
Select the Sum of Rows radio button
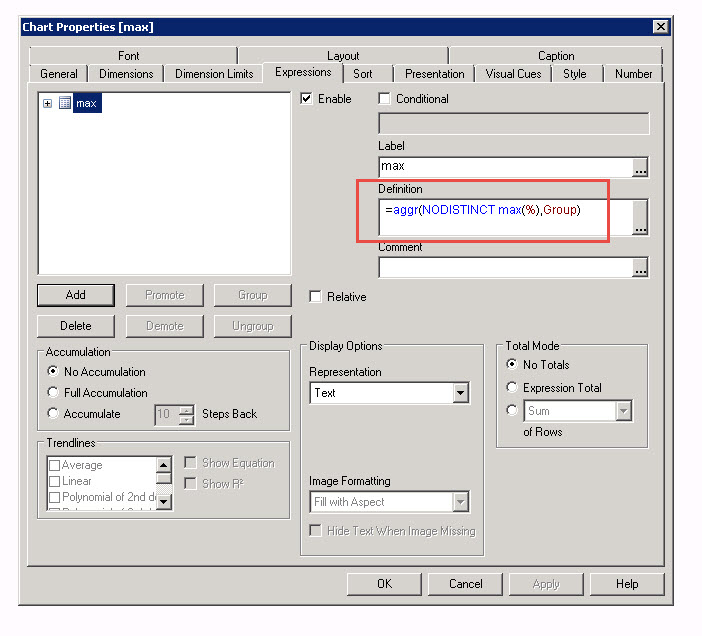click(x=512, y=410)
